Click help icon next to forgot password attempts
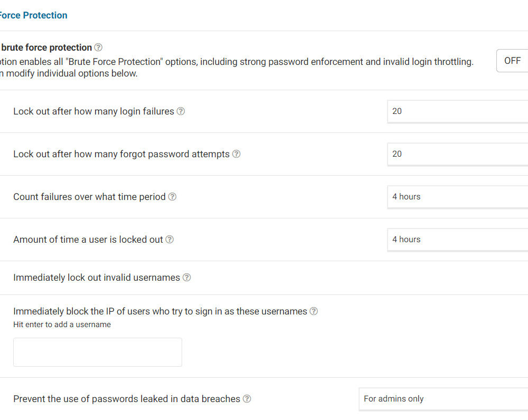The height and width of the screenshot is (420, 528). click(237, 154)
